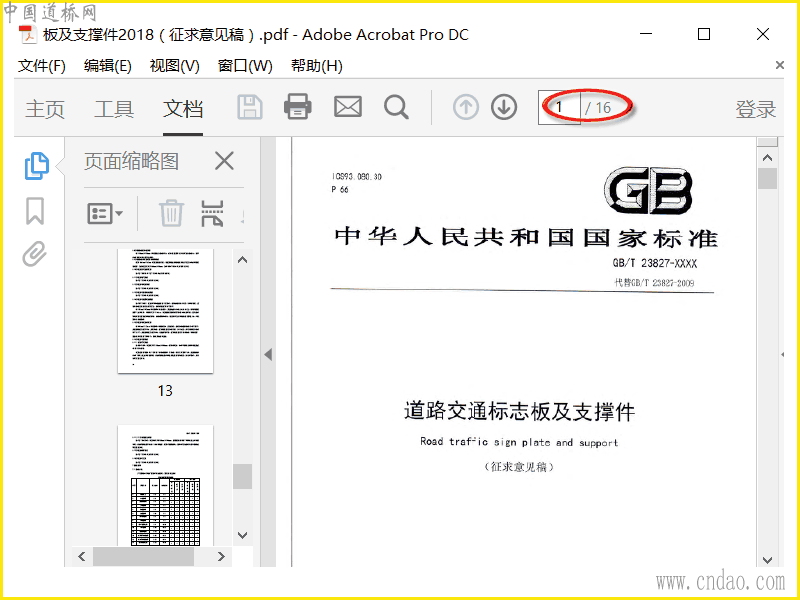
Task: Click the page number input field
Action: click(x=559, y=108)
